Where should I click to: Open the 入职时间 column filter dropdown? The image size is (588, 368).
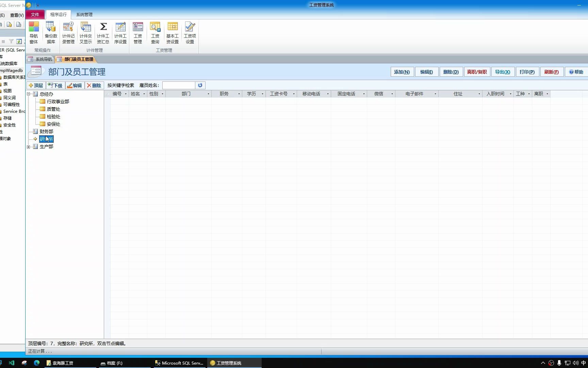510,94
